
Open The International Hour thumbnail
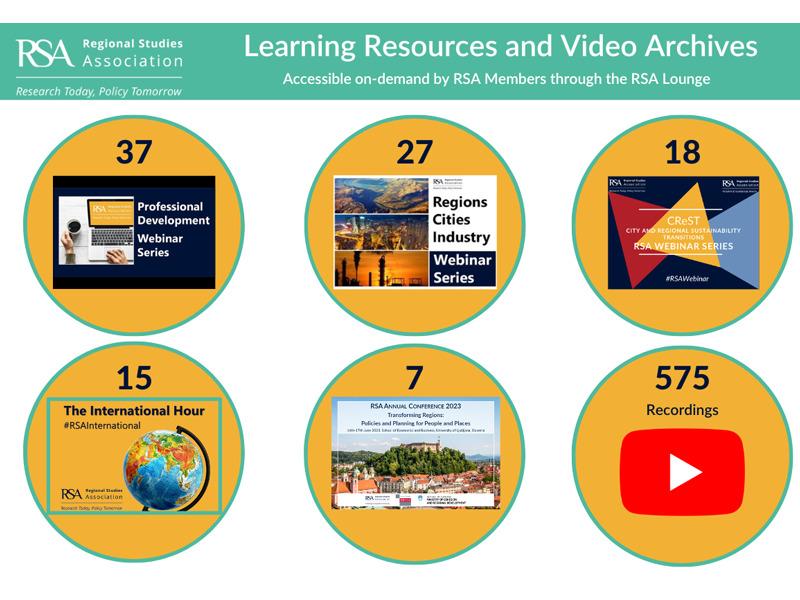134,456
